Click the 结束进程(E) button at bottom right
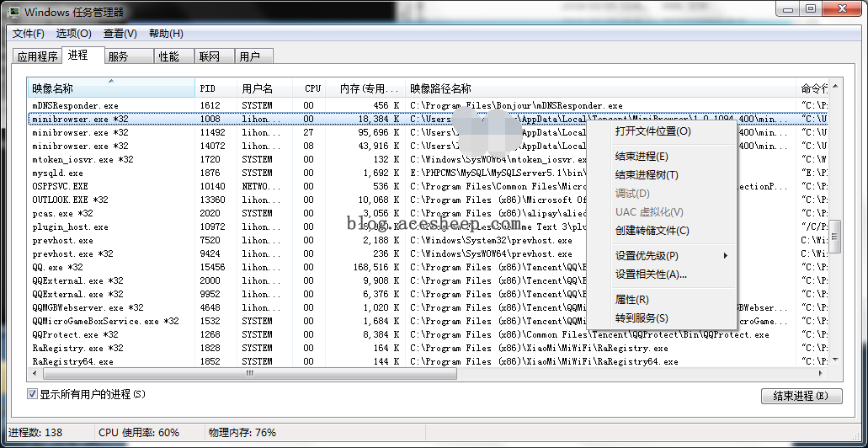This screenshot has width=868, height=448. click(x=801, y=396)
